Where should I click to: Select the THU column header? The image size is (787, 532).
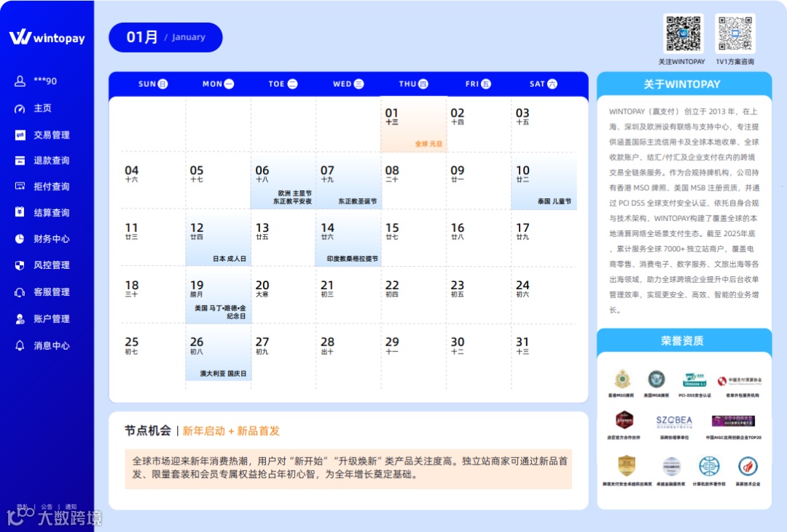click(x=413, y=84)
